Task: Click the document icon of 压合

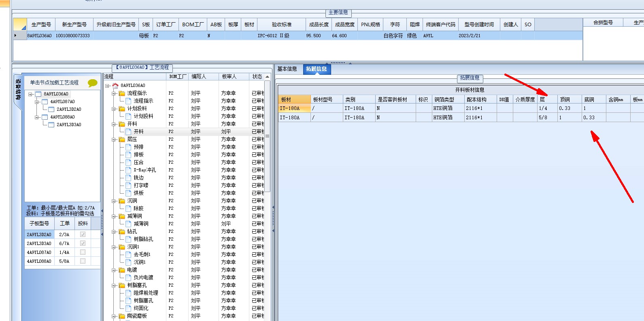Action: (x=128, y=162)
